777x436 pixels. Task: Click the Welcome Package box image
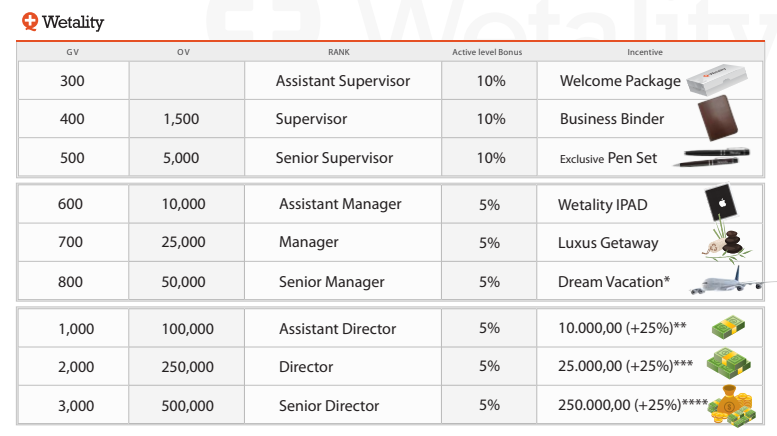715,80
